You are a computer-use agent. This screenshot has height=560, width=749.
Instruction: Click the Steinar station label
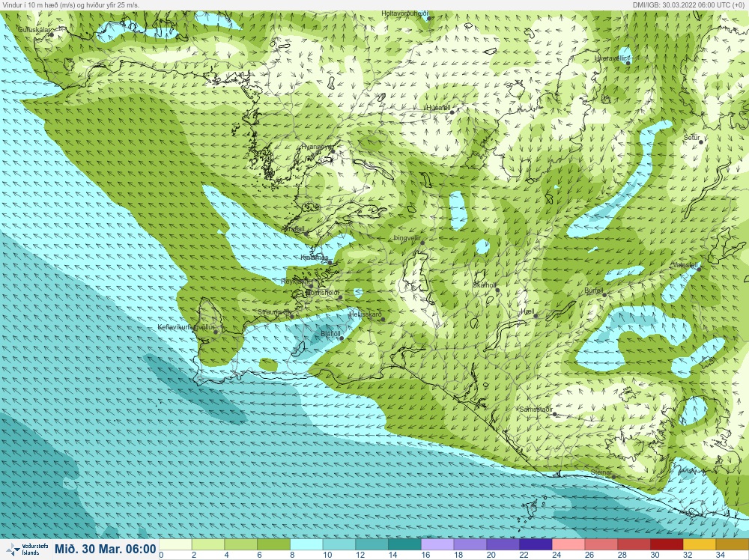[x=601, y=472]
